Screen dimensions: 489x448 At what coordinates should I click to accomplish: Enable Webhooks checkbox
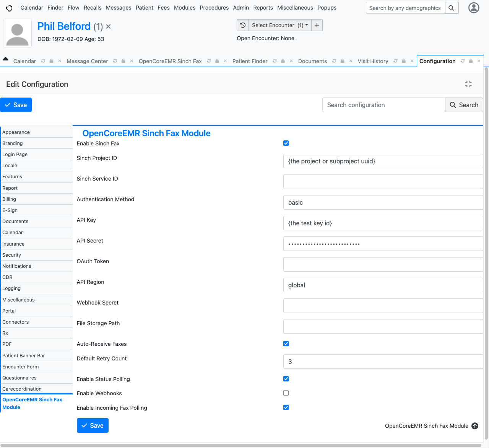pos(286,393)
